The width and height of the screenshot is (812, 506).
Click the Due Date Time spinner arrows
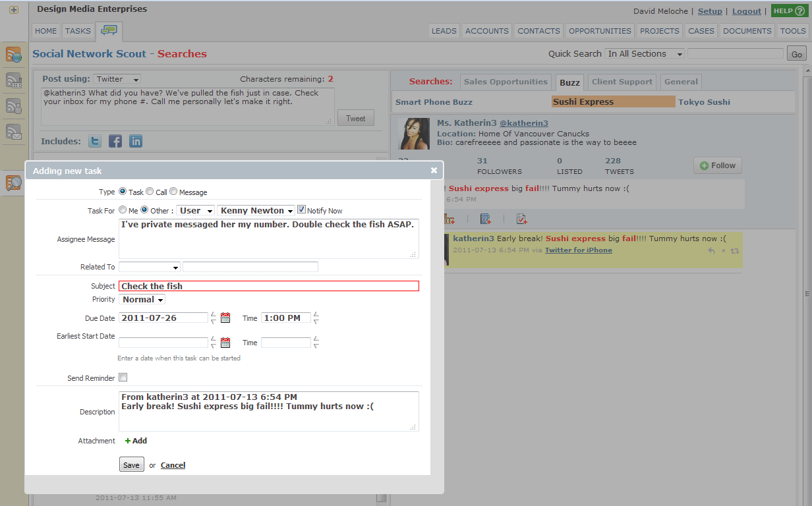[316, 318]
